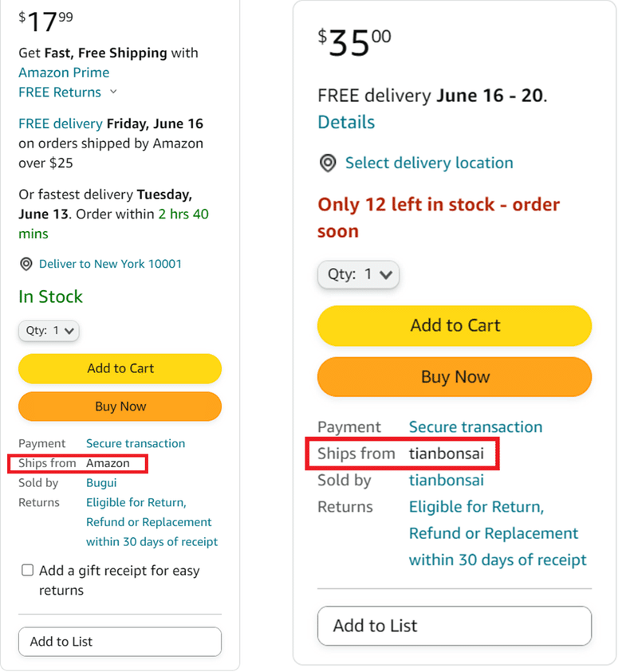Click Buy Now in the $17.99 panel
This screenshot has width=638, height=672.
120,407
